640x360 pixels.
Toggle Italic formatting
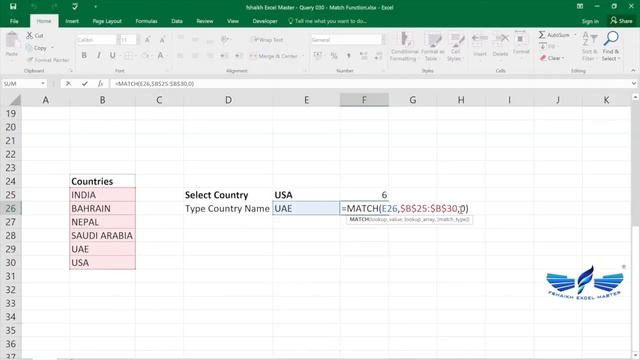pos(98,56)
